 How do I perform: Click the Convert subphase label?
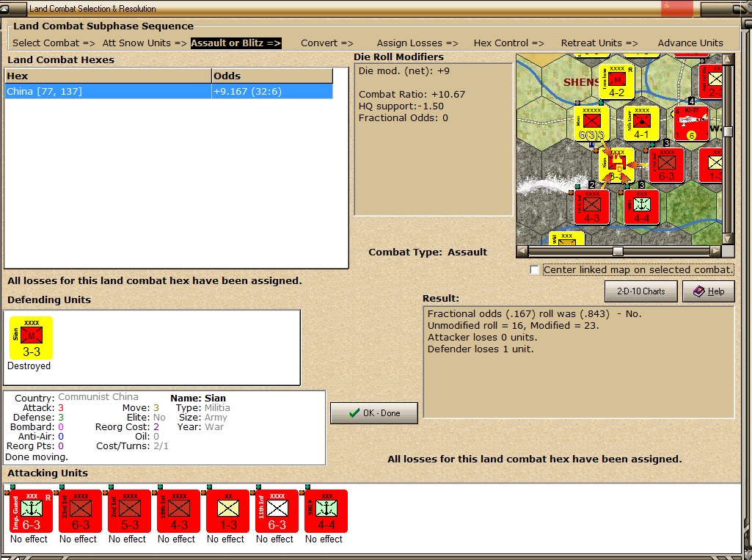(x=327, y=43)
